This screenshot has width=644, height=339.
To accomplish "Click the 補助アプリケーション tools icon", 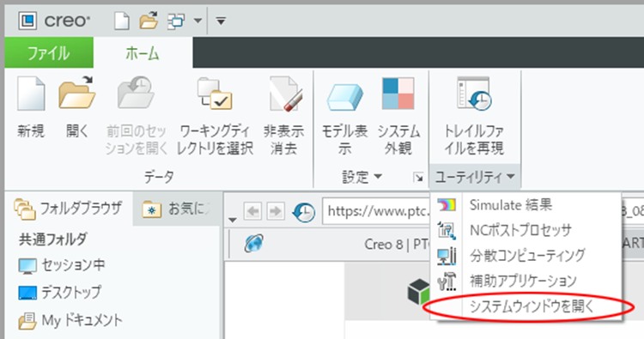I will point(447,281).
